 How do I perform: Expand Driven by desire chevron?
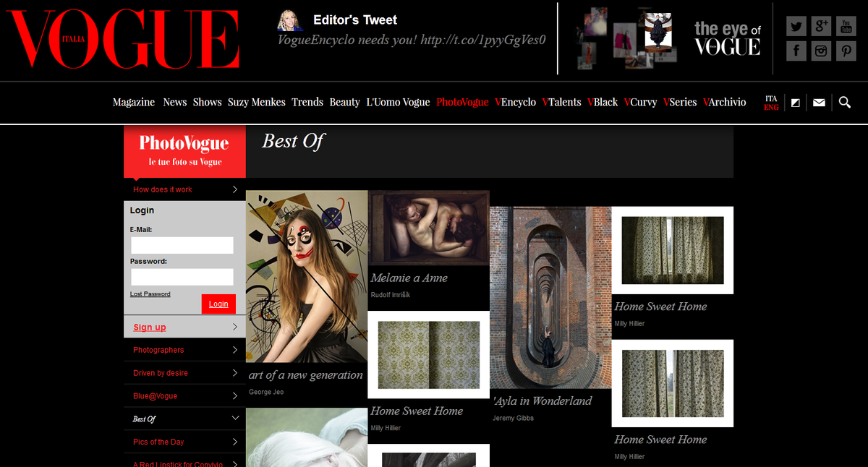click(x=235, y=373)
